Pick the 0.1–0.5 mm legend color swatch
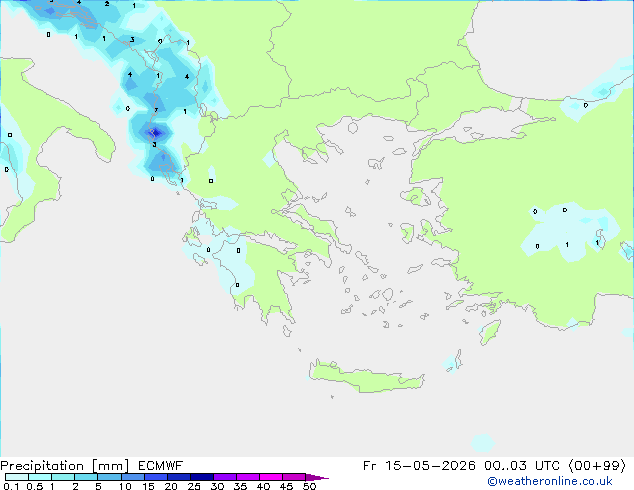 17,477
